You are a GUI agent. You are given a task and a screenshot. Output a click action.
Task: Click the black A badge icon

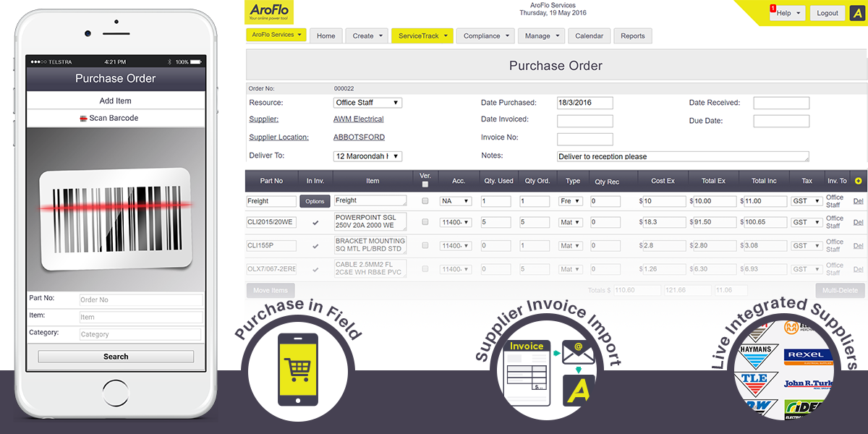(x=857, y=12)
